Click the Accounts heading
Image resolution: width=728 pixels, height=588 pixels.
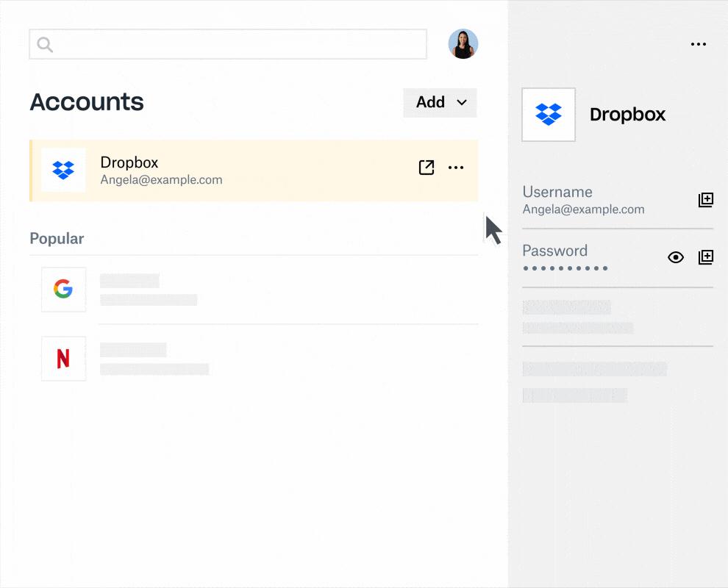(86, 102)
